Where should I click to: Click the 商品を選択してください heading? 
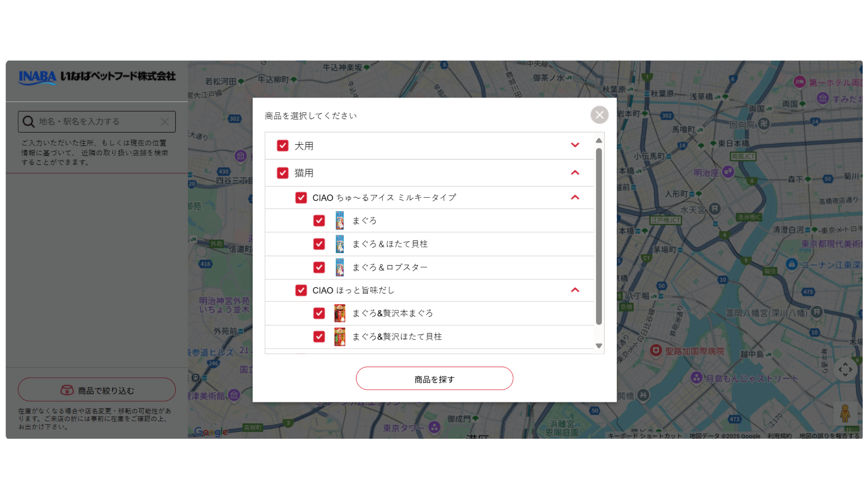click(x=310, y=116)
